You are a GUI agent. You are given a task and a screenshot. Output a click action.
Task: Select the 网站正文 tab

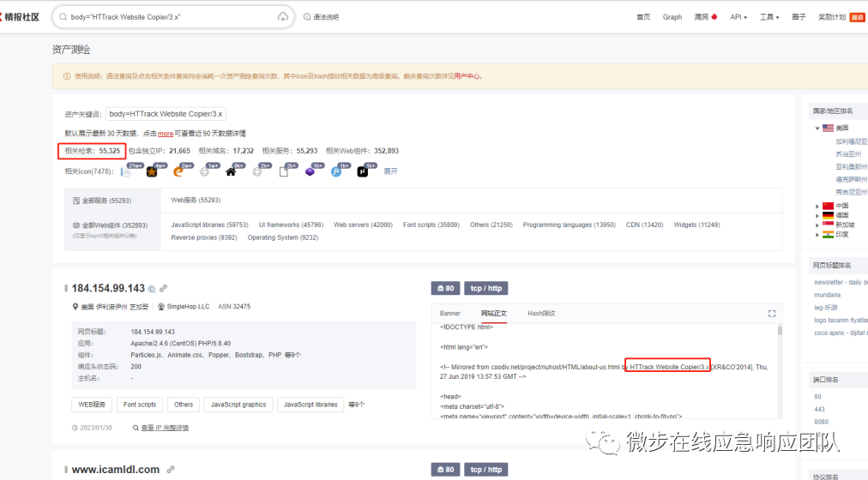tap(494, 314)
